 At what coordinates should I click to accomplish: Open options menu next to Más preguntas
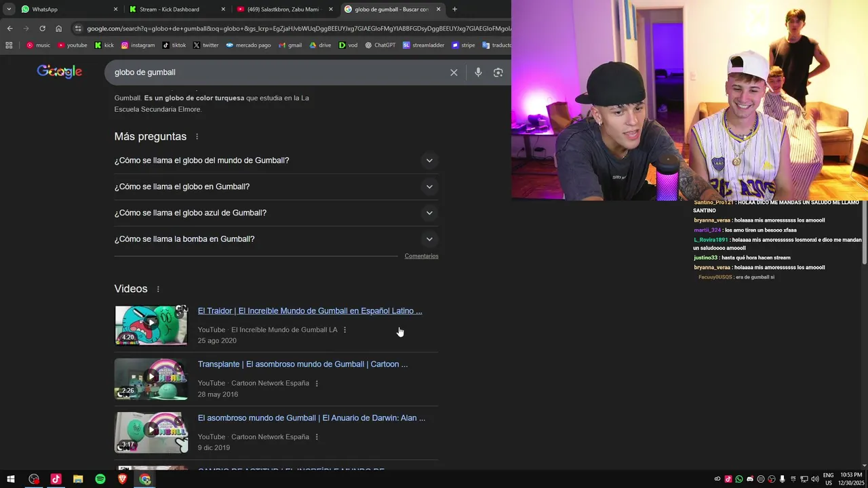click(197, 137)
